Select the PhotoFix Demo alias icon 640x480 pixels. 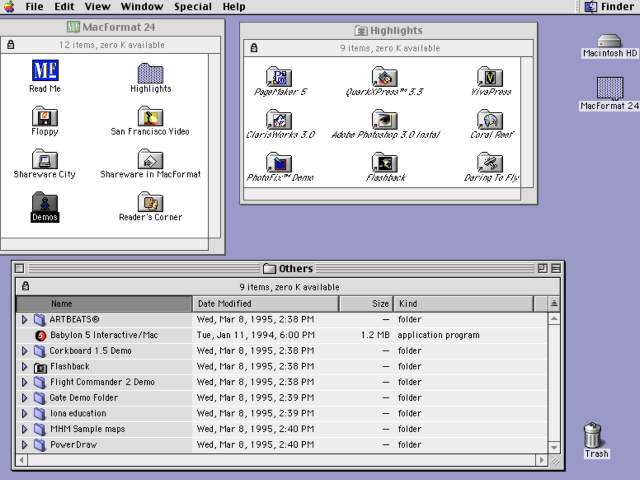click(x=279, y=162)
